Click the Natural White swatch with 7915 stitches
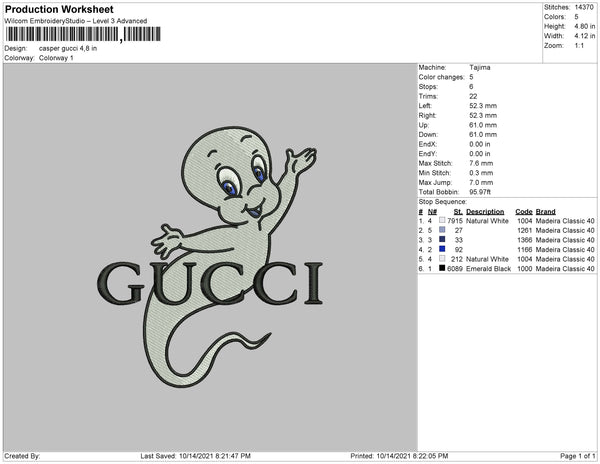600x464 pixels. [x=442, y=220]
